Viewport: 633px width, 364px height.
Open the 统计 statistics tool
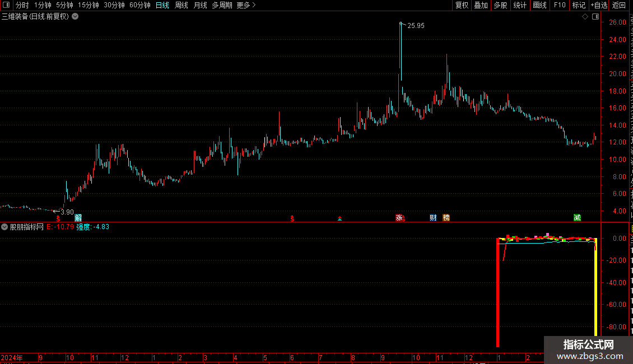[x=519, y=5]
